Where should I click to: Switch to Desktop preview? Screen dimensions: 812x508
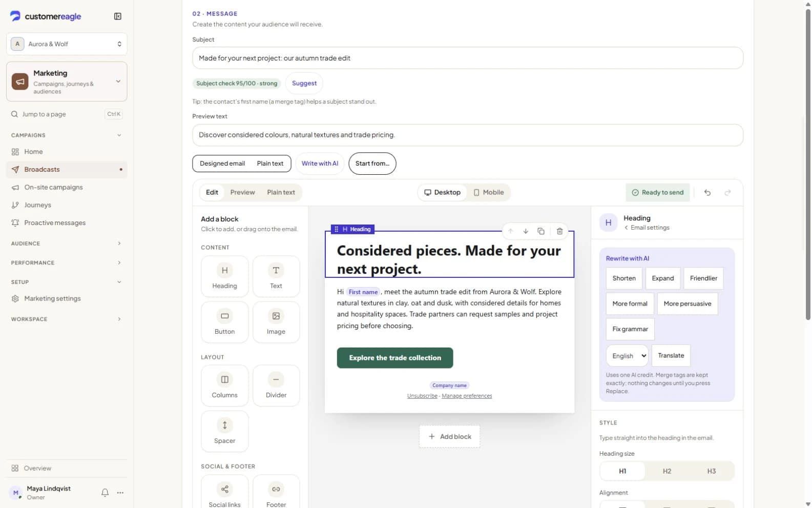coord(443,193)
